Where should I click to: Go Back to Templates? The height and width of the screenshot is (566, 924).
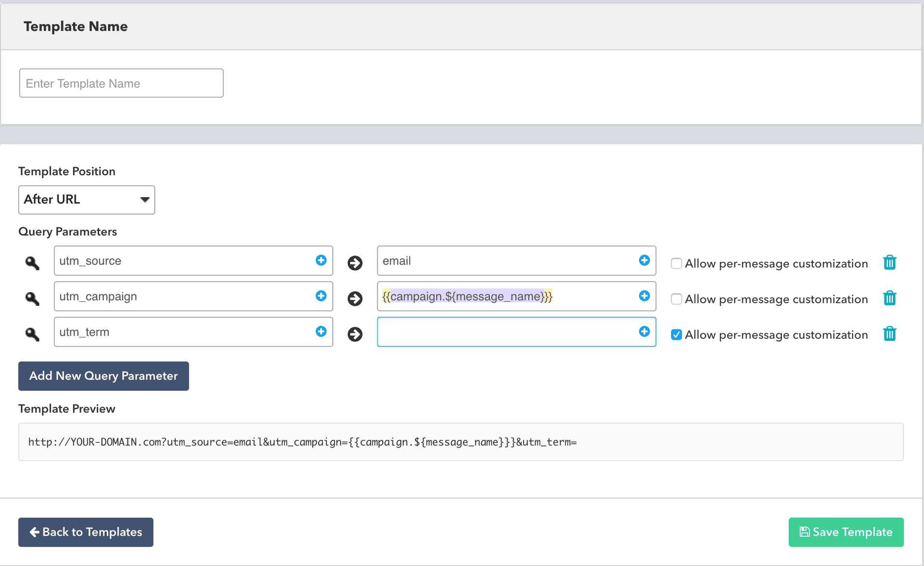[x=86, y=532]
